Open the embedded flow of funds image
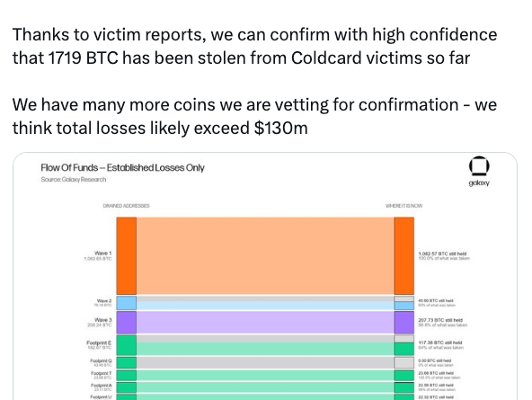Viewport: 532px width, 400px height. [x=265, y=277]
